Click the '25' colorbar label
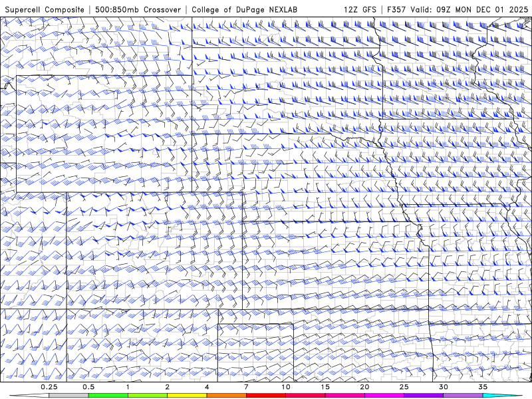Viewport: 532px width, 399px height. pos(404,387)
